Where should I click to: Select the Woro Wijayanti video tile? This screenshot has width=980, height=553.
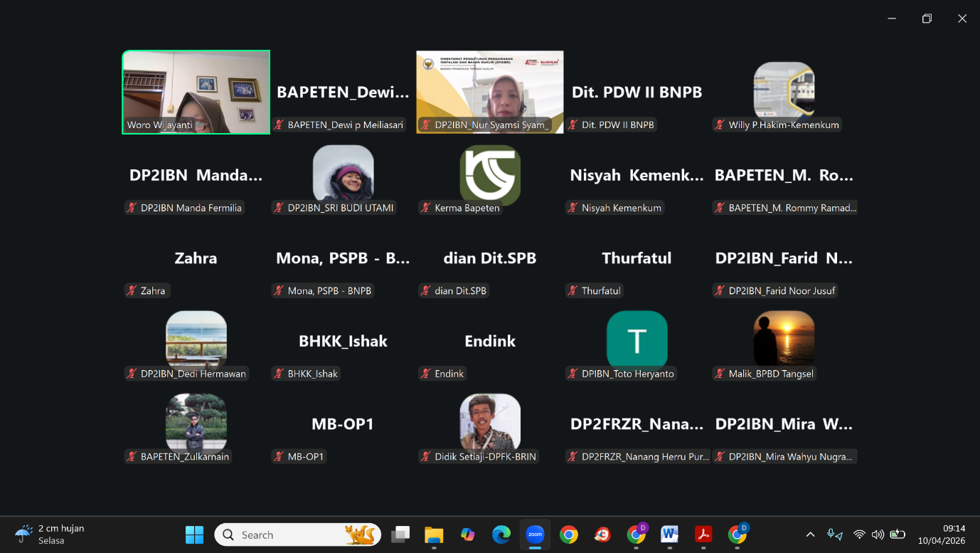196,92
